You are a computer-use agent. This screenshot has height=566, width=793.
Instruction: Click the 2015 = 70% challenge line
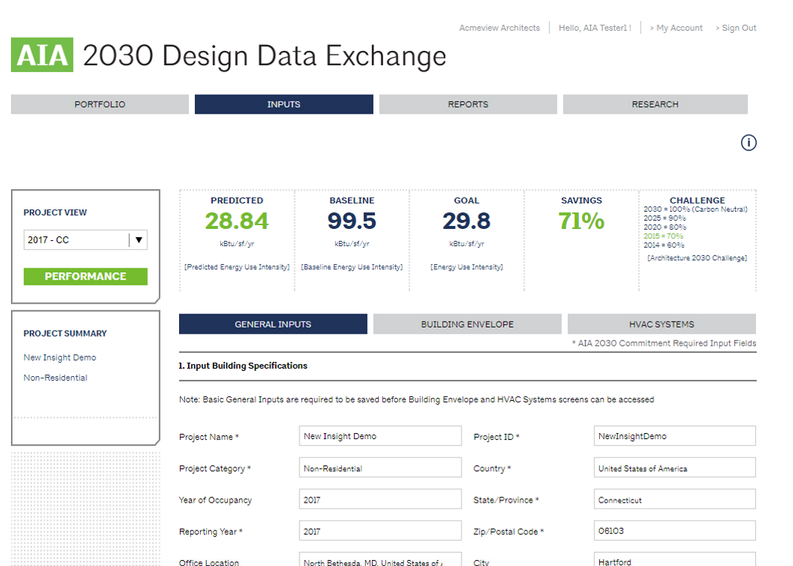pyautogui.click(x=663, y=236)
